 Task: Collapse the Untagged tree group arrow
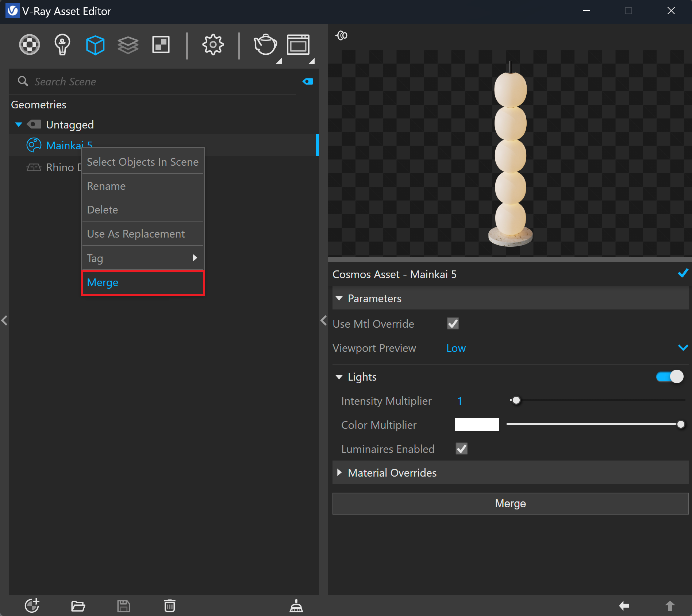pyautogui.click(x=19, y=125)
